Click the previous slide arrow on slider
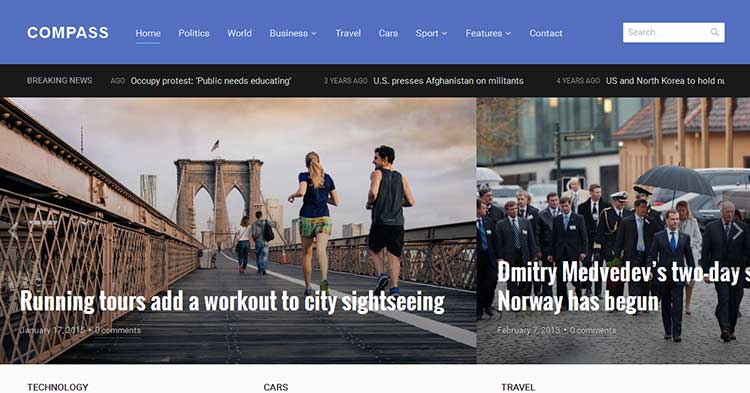 tap(13, 231)
